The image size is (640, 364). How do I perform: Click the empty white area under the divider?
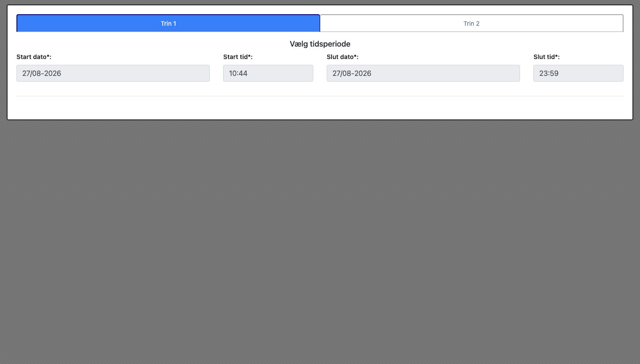click(320, 107)
